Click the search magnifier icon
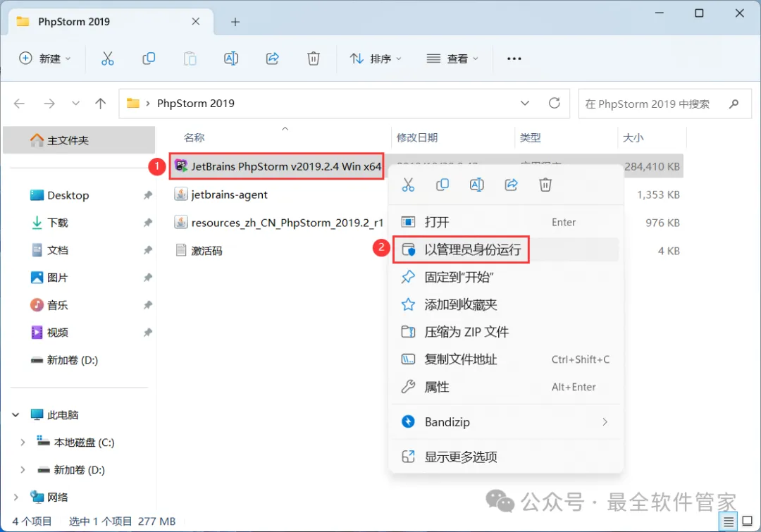761x532 pixels. coord(734,104)
